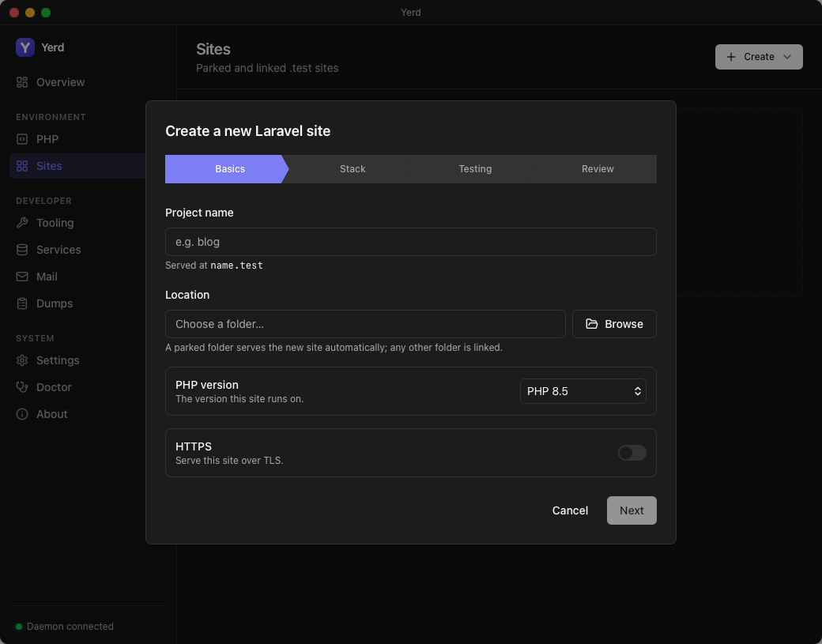This screenshot has height=644, width=822.
Task: Click the Overview grid icon
Action: [x=22, y=82]
